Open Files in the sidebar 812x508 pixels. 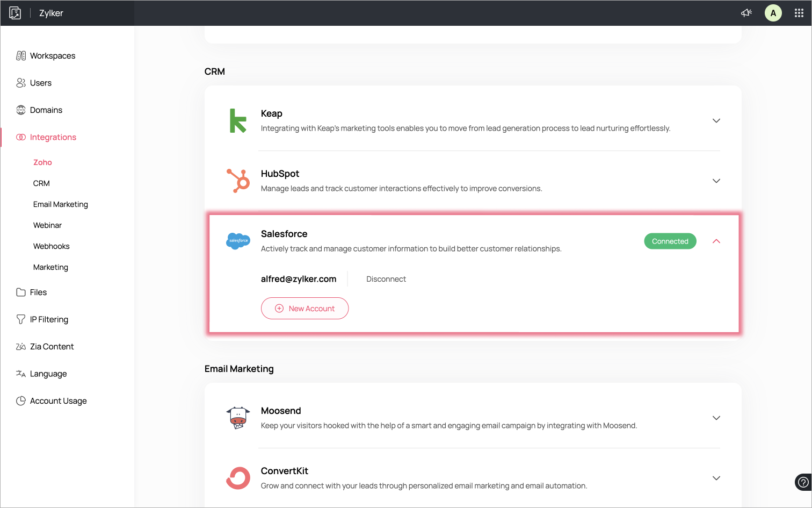coord(38,292)
